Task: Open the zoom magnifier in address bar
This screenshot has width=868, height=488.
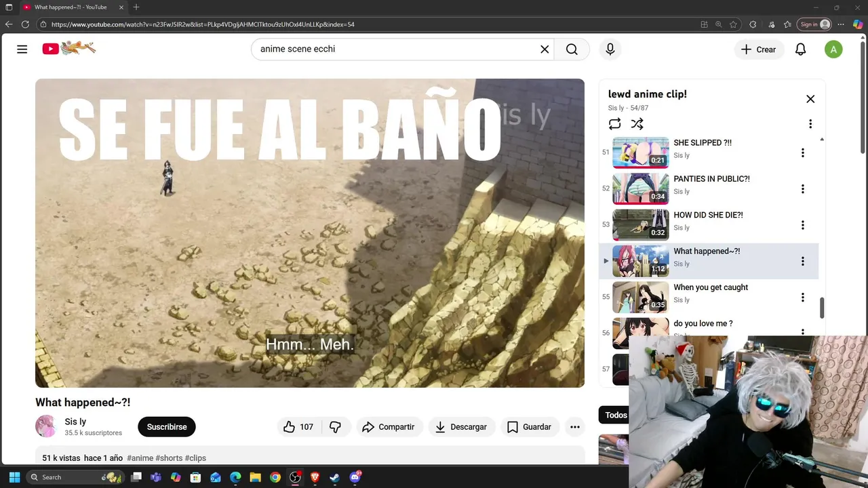Action: click(x=719, y=24)
